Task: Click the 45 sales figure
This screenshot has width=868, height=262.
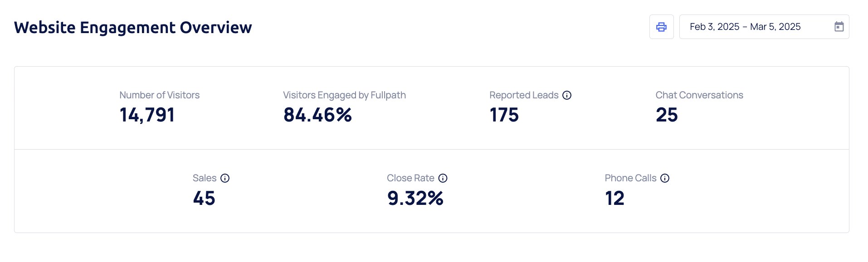Action: point(204,199)
